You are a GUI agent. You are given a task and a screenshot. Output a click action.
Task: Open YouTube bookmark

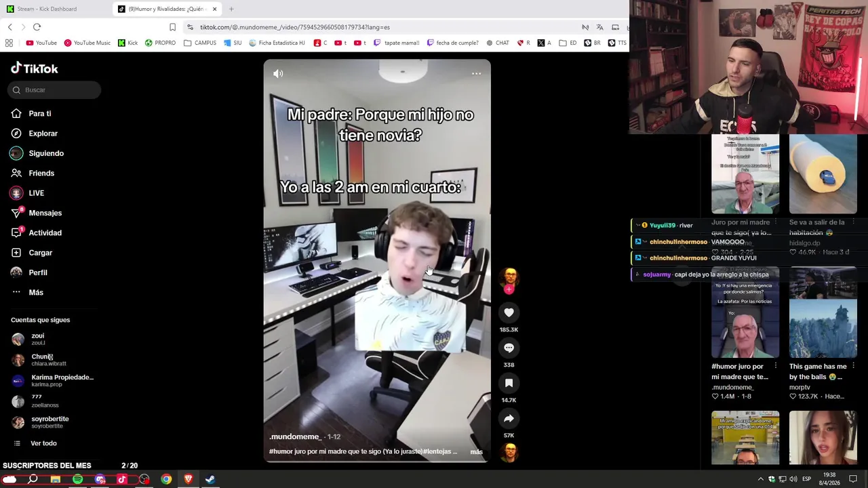point(41,43)
